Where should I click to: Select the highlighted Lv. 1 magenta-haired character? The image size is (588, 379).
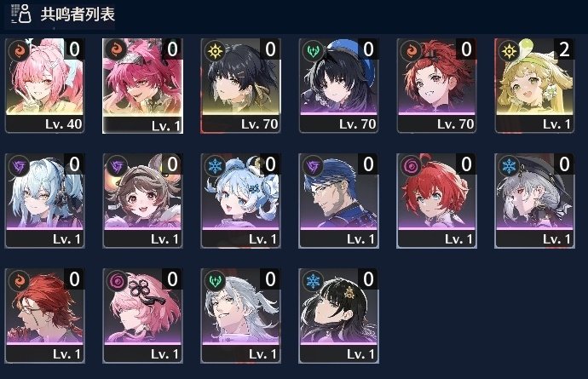[x=143, y=86]
